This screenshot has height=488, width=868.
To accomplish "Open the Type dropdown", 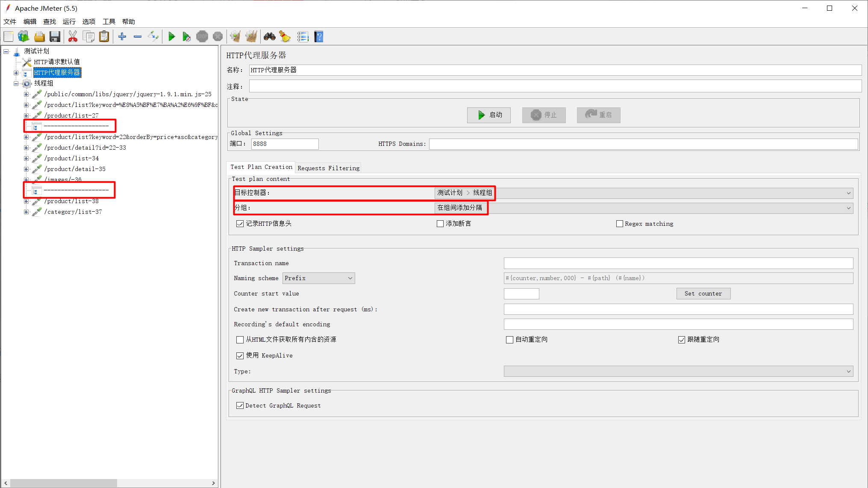I will coord(678,371).
